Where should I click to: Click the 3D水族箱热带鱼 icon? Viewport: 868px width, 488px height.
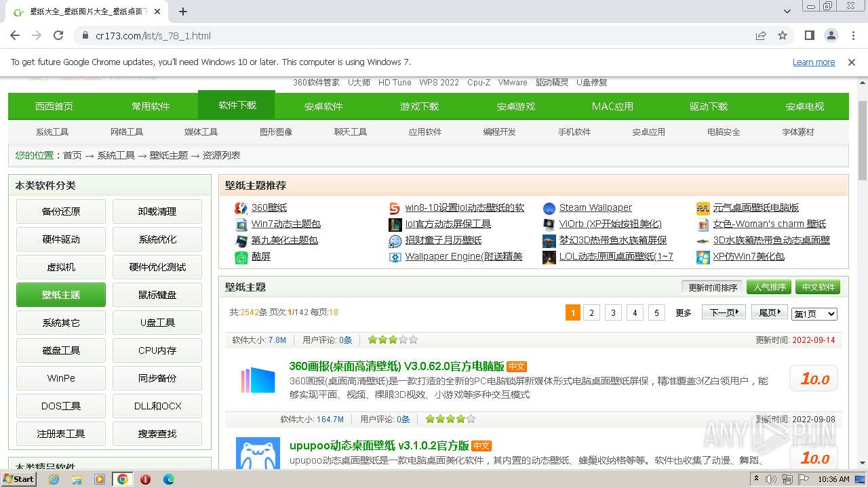[x=703, y=241]
